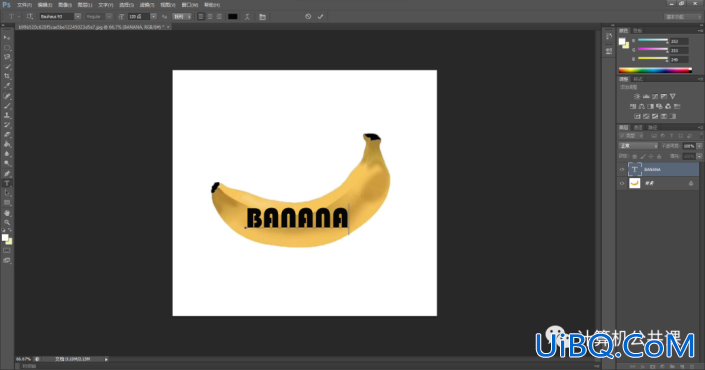
Task: Click the text color swatch in options bar
Action: (x=232, y=17)
